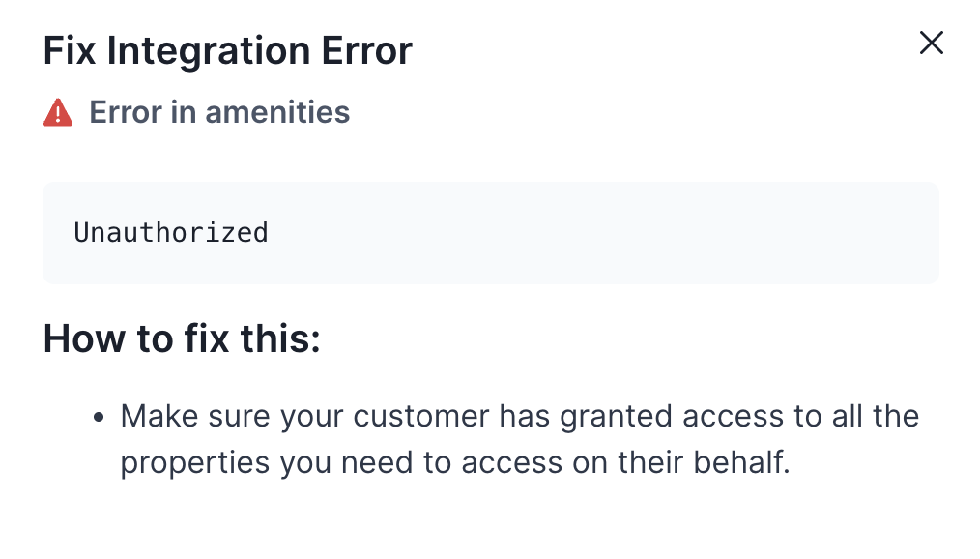Click the word "Make" after the bullet
980x559 pixels.
coord(159,417)
